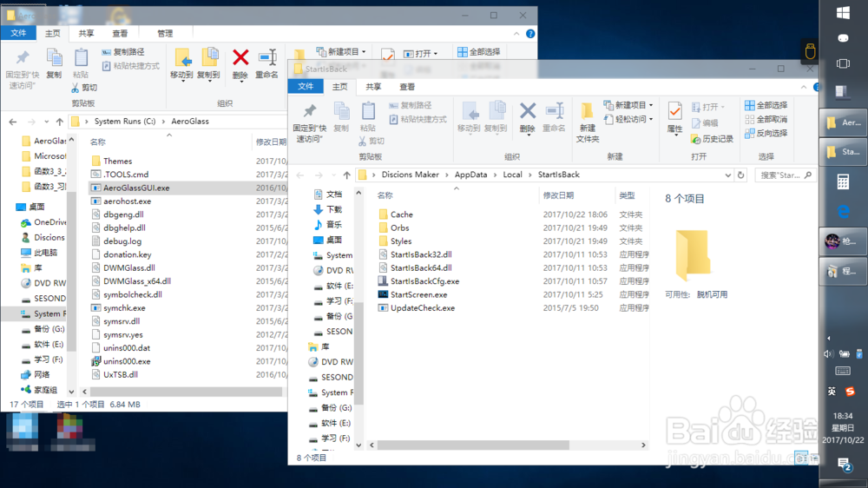Viewport: 868px width, 488px height.
Task: Pin to Quick Access in StartIsBack window
Action: pos(309,122)
